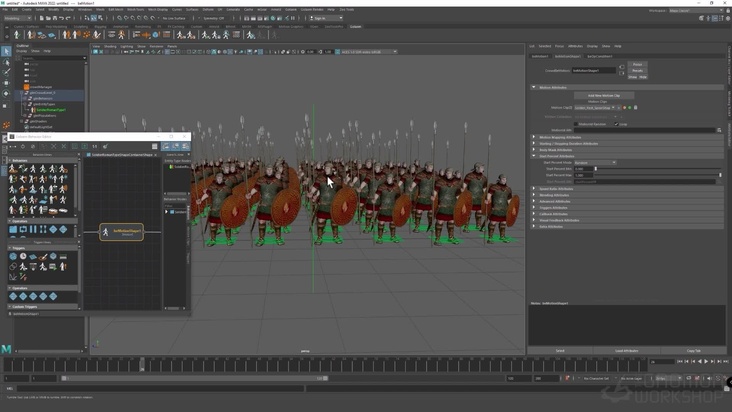Click the Maya logo icon at bottom left
This screenshot has width=732, height=412.
point(7,349)
